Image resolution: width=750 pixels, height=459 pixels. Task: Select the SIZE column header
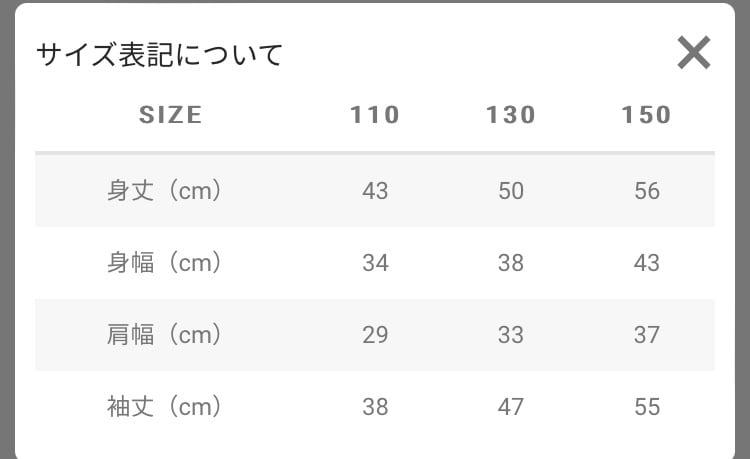point(170,115)
